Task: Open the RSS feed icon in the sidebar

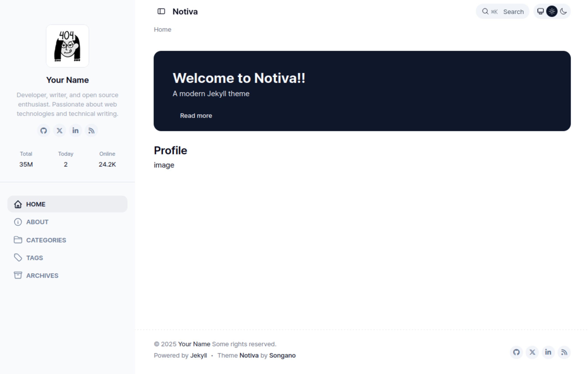Action: [x=91, y=130]
